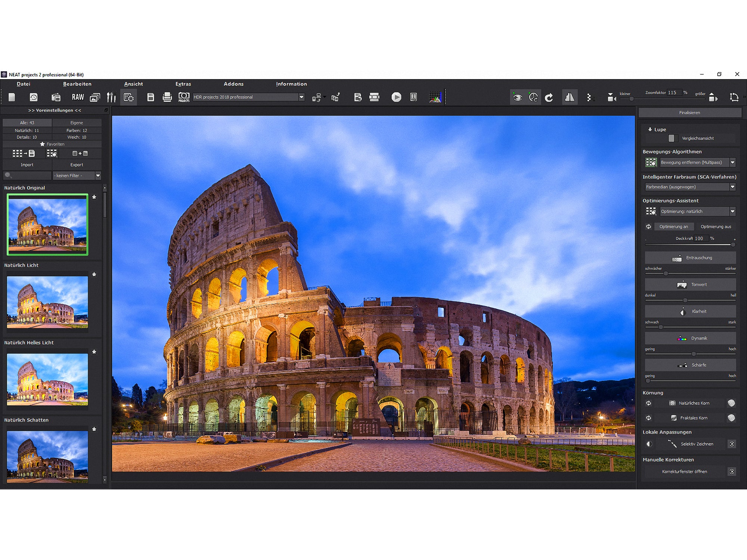Image resolution: width=747 pixels, height=560 pixels.
Task: Toggle the eye real-time preview icon
Action: pos(517,98)
